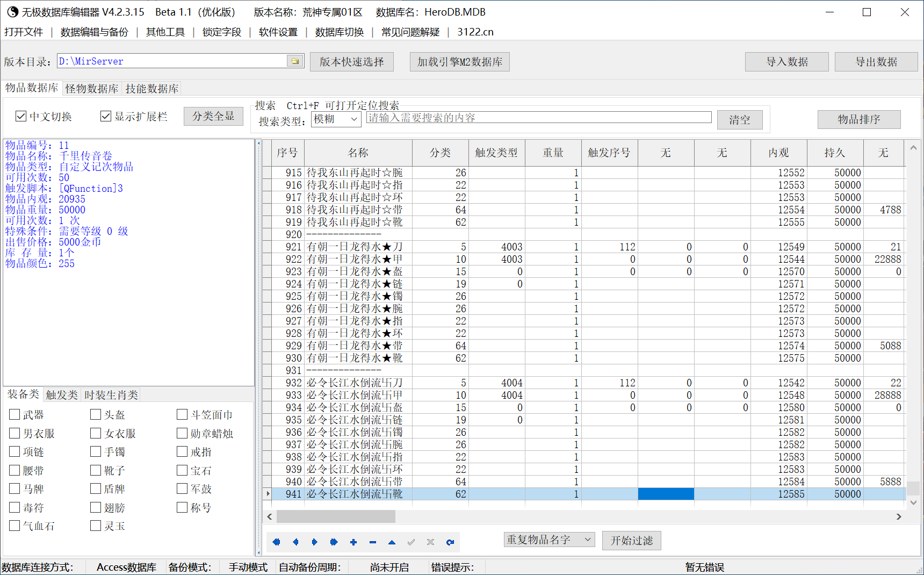Click the post edit checkmark icon

click(x=412, y=542)
